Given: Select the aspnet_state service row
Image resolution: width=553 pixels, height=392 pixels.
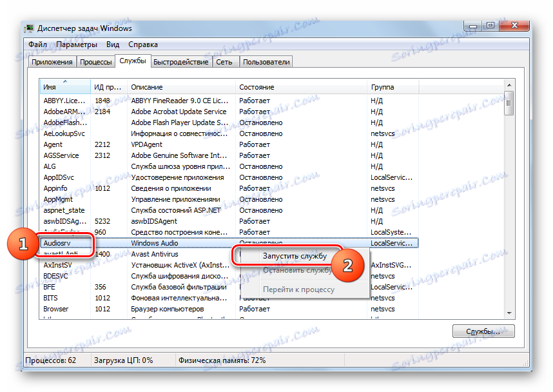Looking at the screenshot, I should pyautogui.click(x=229, y=210).
